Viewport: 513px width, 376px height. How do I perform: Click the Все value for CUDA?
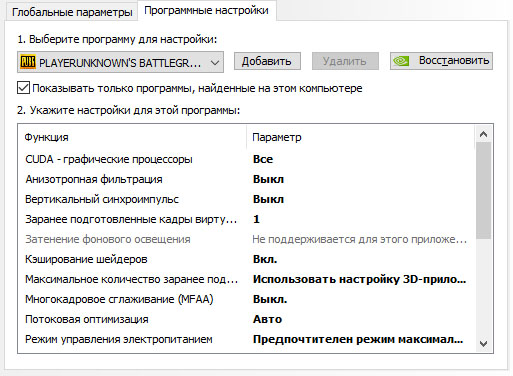click(263, 159)
